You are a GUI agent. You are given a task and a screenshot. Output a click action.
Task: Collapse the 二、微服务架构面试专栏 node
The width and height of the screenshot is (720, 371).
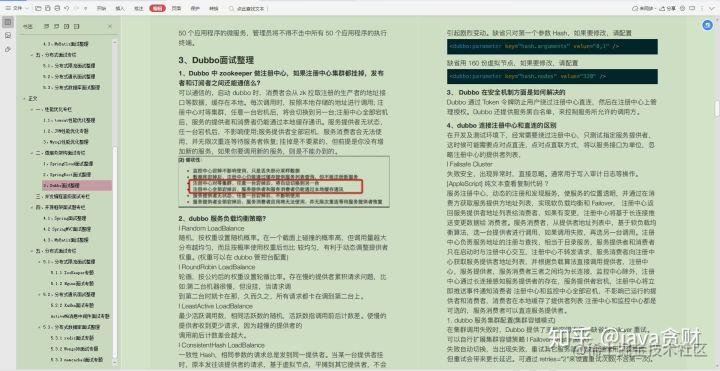pos(31,152)
